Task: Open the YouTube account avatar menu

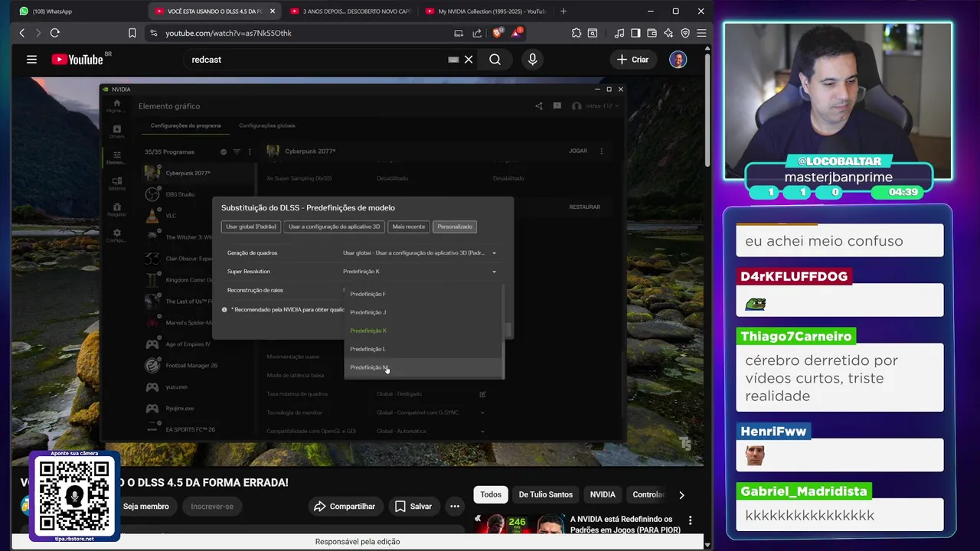Action: coord(678,59)
